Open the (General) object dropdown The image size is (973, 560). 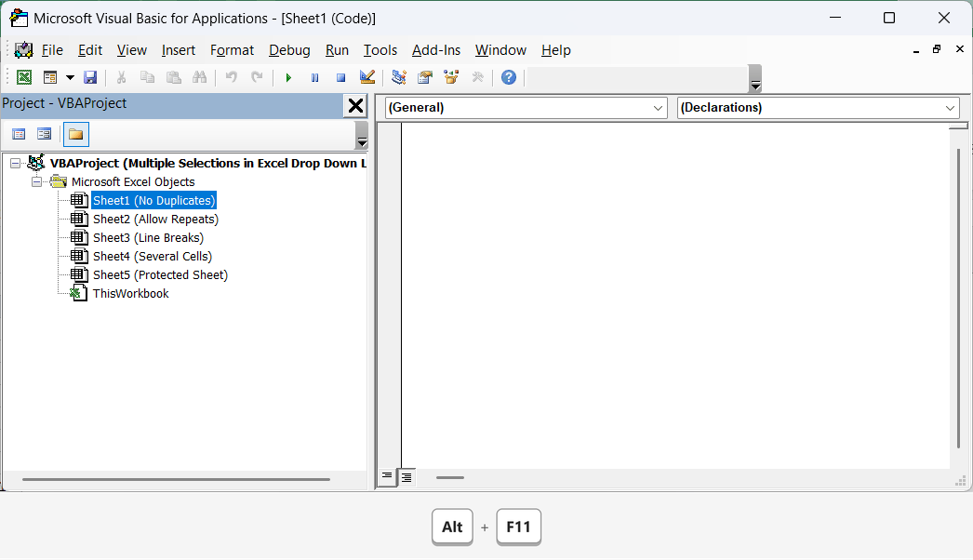pos(526,107)
